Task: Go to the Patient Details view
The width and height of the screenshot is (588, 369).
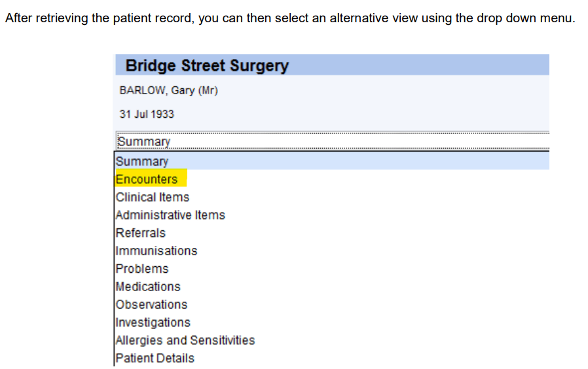Action: [x=155, y=358]
